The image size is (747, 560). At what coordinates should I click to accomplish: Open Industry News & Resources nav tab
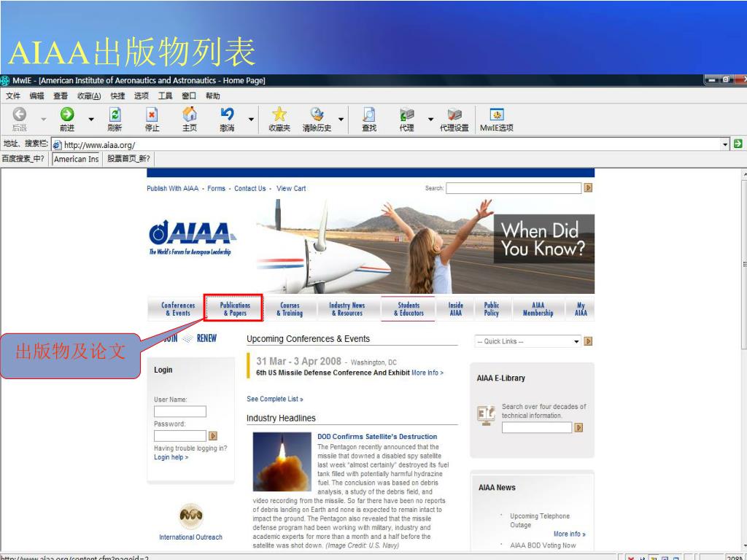tap(347, 308)
